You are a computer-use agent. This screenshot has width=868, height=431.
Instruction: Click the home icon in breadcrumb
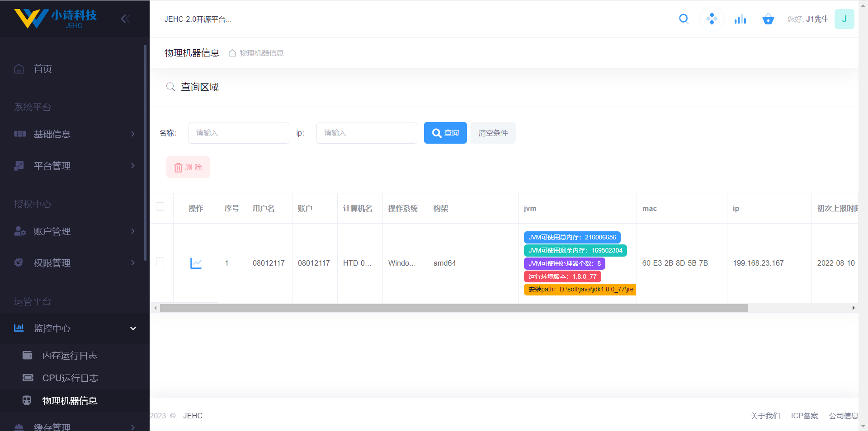pyautogui.click(x=232, y=53)
